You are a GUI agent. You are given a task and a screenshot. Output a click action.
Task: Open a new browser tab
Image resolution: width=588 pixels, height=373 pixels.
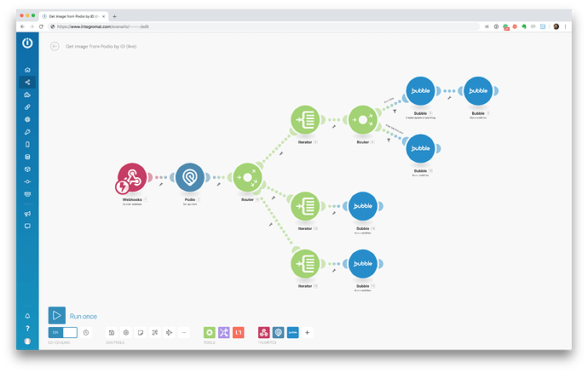click(115, 16)
